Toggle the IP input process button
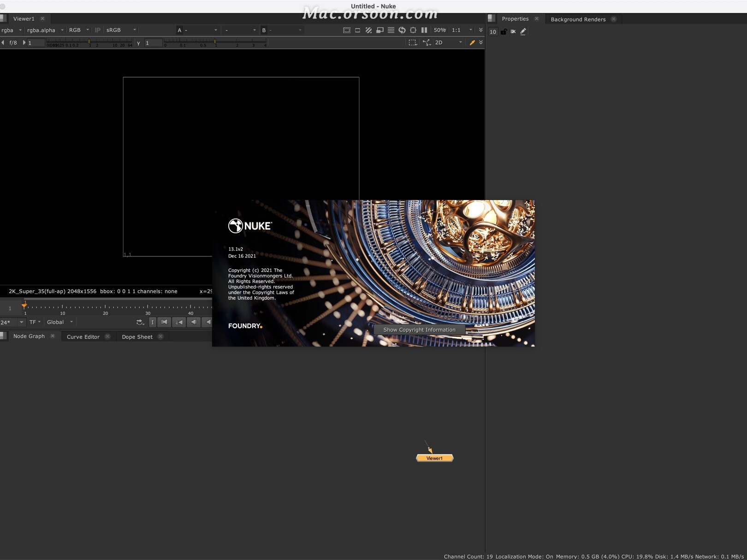Viewport: 747px width, 560px height. (97, 30)
